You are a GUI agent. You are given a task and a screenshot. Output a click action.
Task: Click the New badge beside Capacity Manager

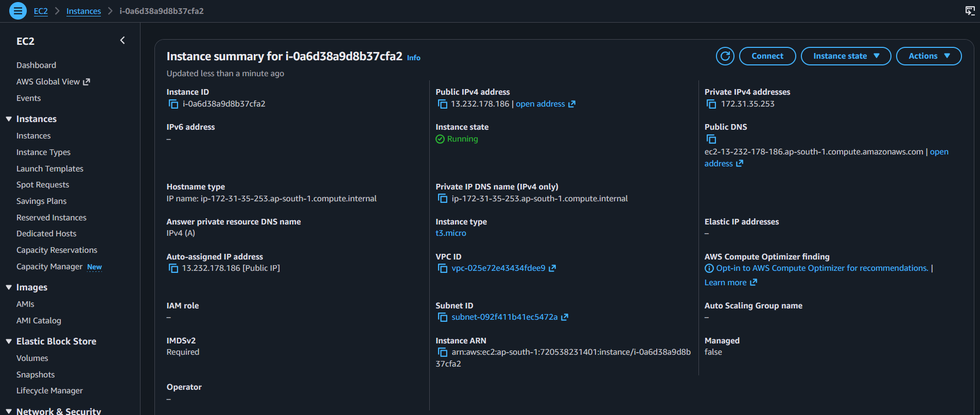pyautogui.click(x=95, y=267)
